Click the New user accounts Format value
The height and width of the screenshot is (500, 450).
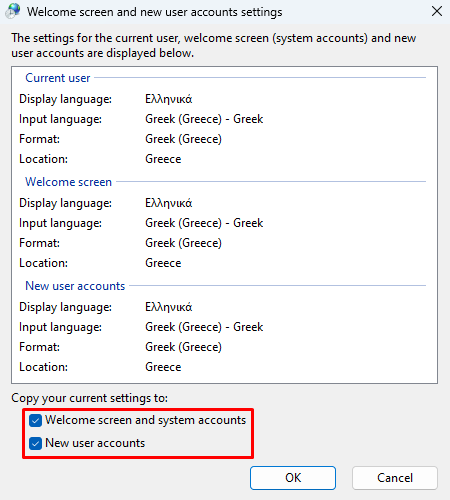click(183, 347)
